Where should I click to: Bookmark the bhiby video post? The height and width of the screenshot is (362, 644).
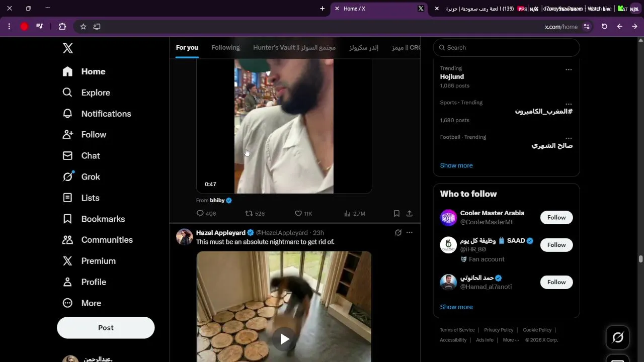coord(396,214)
